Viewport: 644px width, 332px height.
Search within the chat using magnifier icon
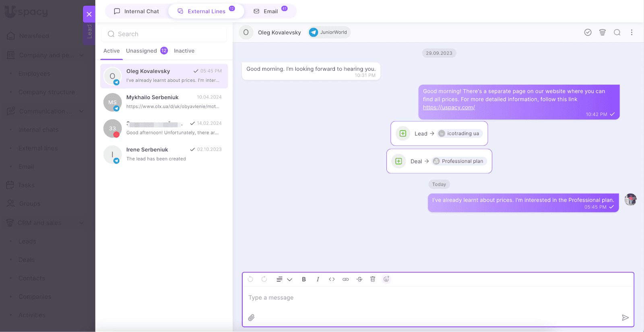tap(617, 32)
